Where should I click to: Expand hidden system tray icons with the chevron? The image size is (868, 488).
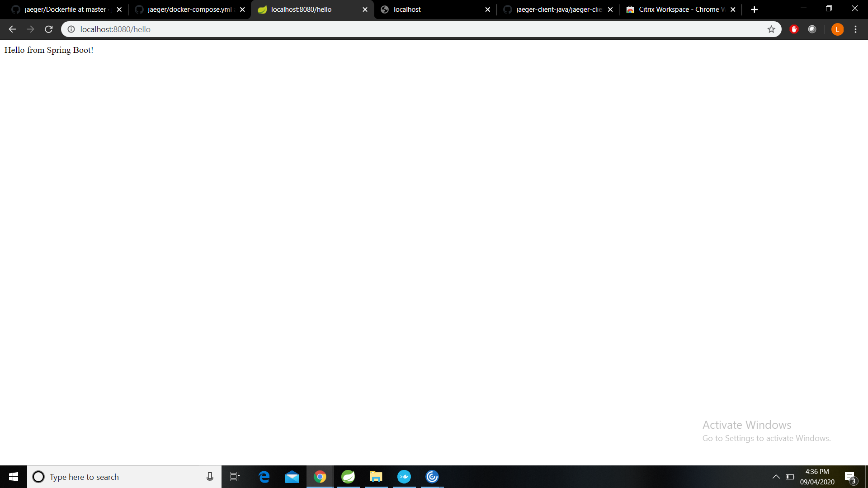[776, 477]
